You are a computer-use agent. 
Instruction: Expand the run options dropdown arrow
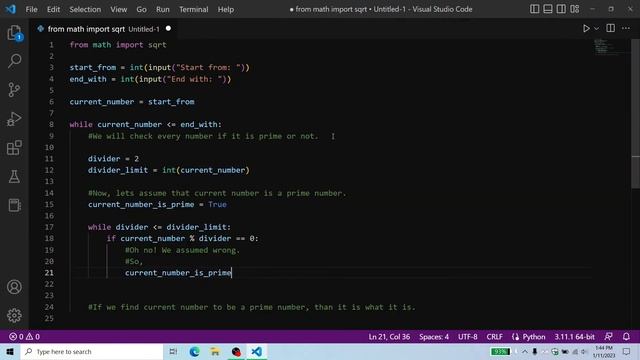pos(596,29)
